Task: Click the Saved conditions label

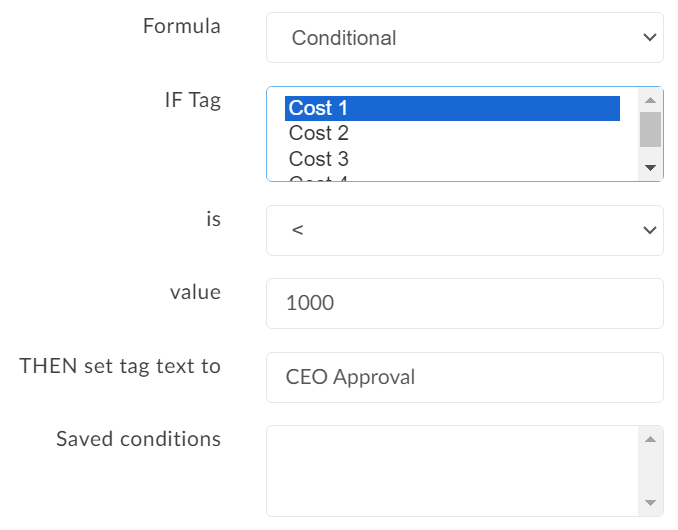Action: [x=138, y=439]
